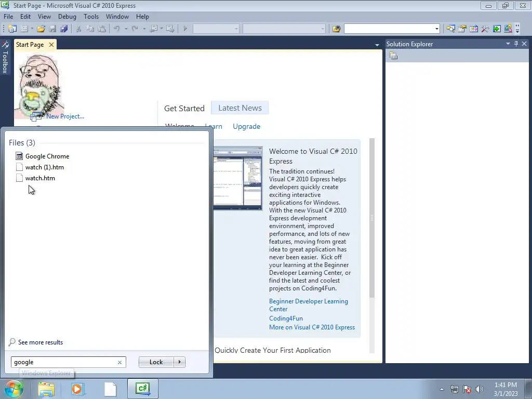
Task: Close the Start Page tab
Action: pyautogui.click(x=51, y=45)
